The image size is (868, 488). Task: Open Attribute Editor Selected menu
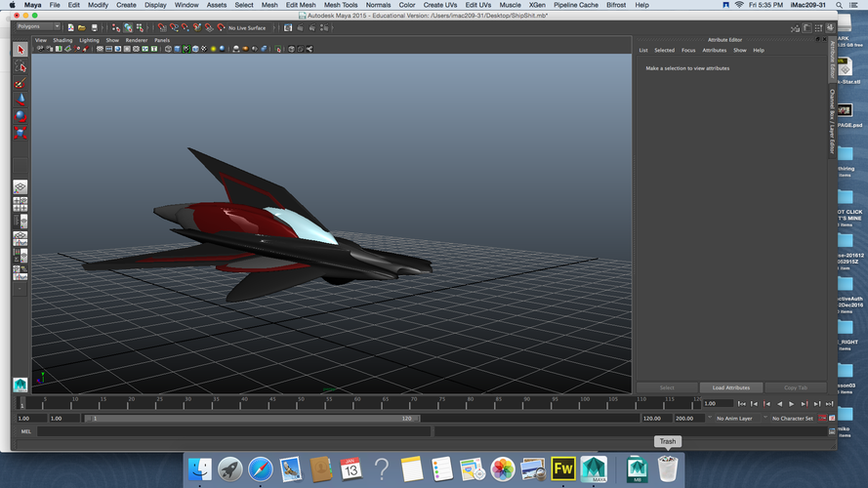(x=664, y=51)
